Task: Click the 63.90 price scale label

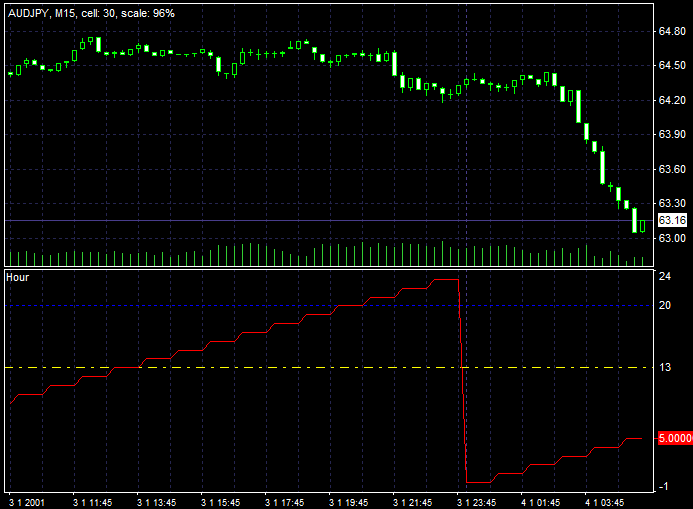Action: pyautogui.click(x=672, y=134)
